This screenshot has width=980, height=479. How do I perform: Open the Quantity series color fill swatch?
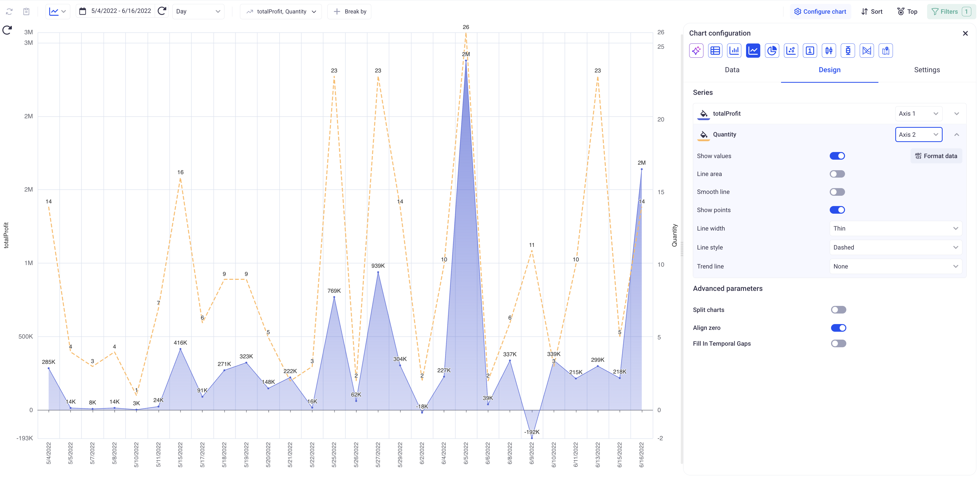click(x=703, y=135)
